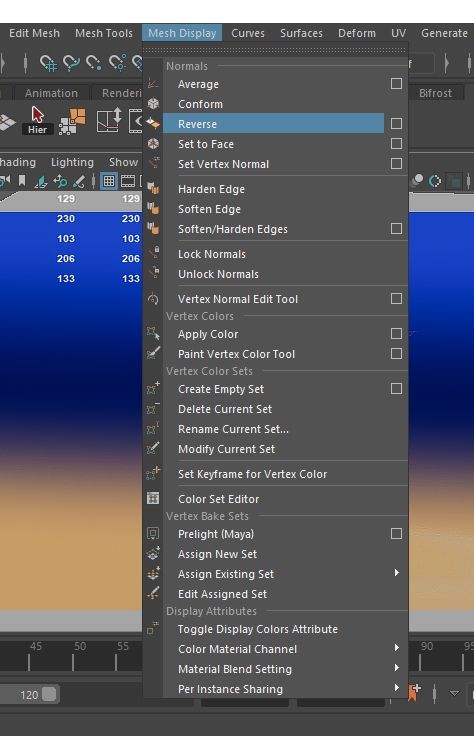Open the option box for Apply Color
Screen dimensions: 474x736
click(x=396, y=334)
